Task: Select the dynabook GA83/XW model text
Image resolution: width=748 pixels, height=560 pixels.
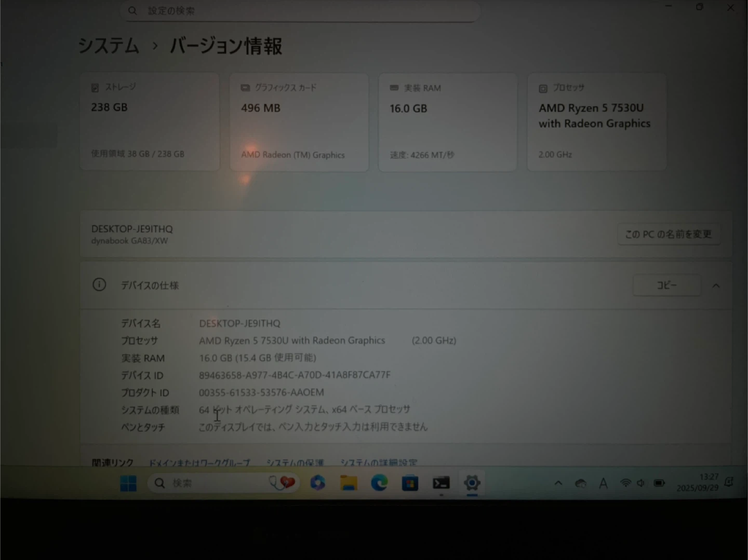Action: click(129, 241)
